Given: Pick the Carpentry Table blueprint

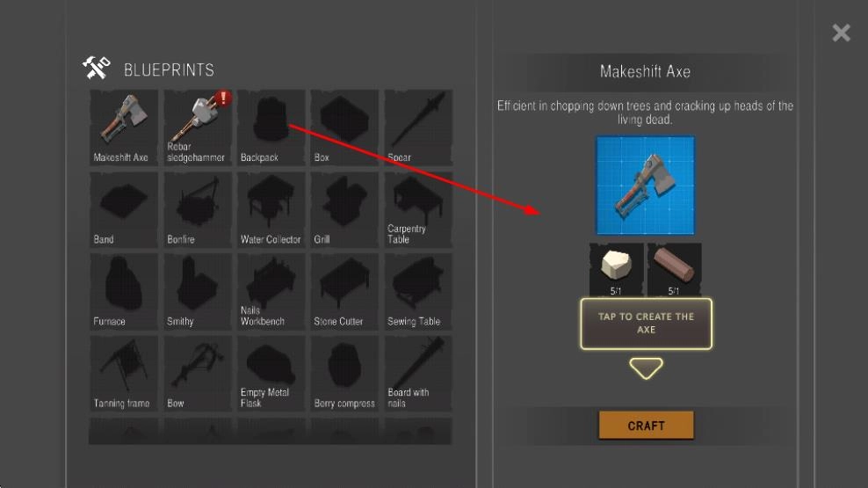Looking at the screenshot, I should [418, 209].
